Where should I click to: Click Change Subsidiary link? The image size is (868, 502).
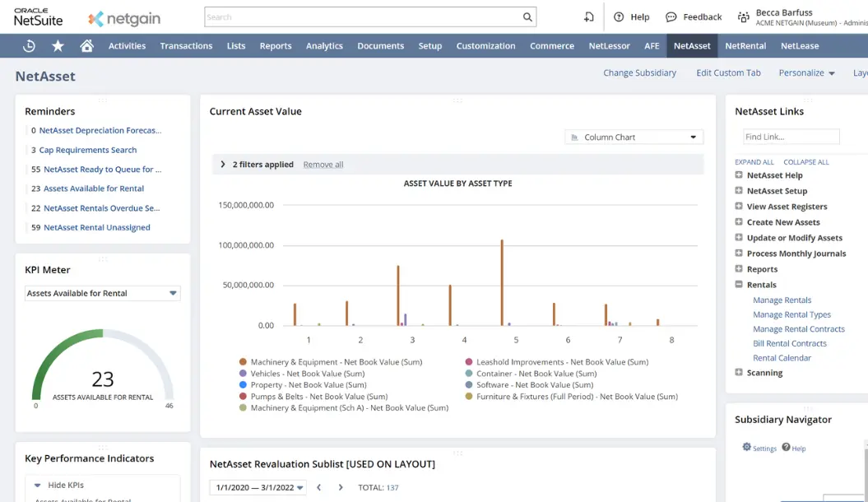click(x=639, y=73)
